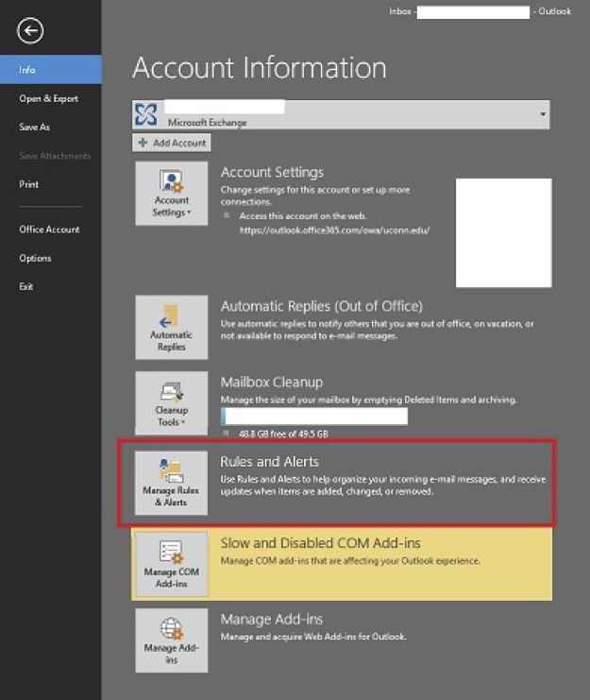Click Manage Rules & Alerts icon
The height and width of the screenshot is (700, 590).
(x=171, y=483)
